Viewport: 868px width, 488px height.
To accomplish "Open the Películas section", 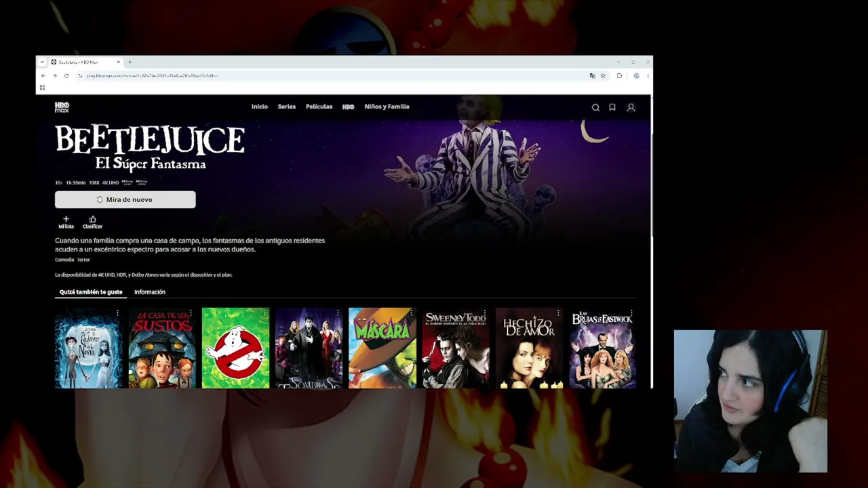I will click(319, 107).
